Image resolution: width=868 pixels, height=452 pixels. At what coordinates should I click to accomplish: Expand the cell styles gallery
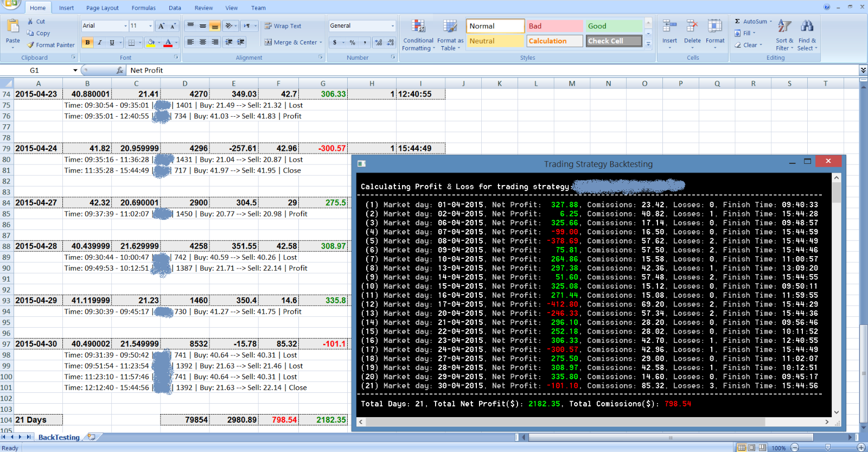tap(648, 44)
